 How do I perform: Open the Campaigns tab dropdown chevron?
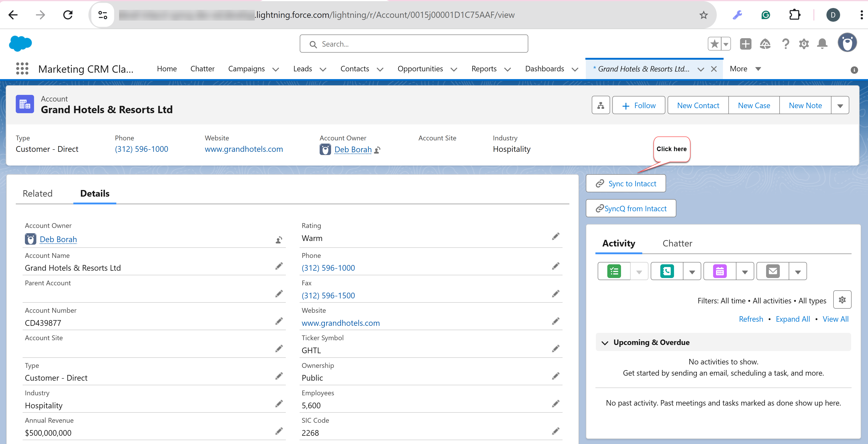[x=276, y=70]
